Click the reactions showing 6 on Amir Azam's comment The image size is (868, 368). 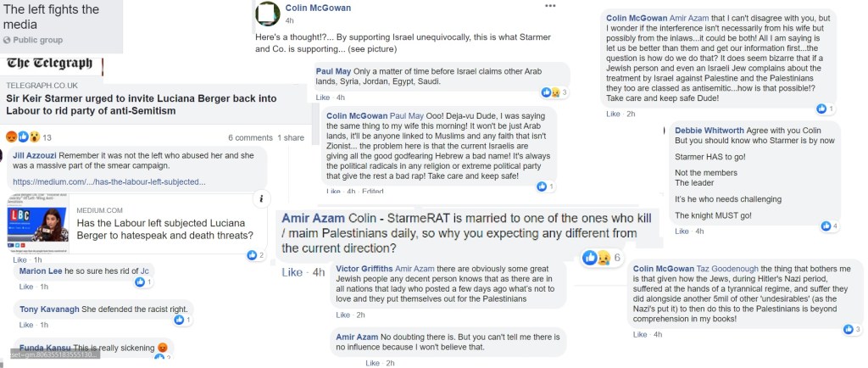click(x=597, y=257)
